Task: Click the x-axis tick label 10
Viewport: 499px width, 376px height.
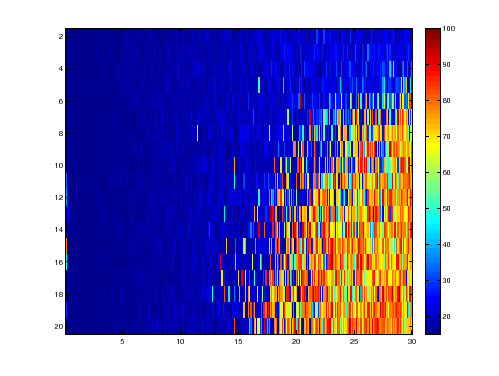Action: pos(180,342)
